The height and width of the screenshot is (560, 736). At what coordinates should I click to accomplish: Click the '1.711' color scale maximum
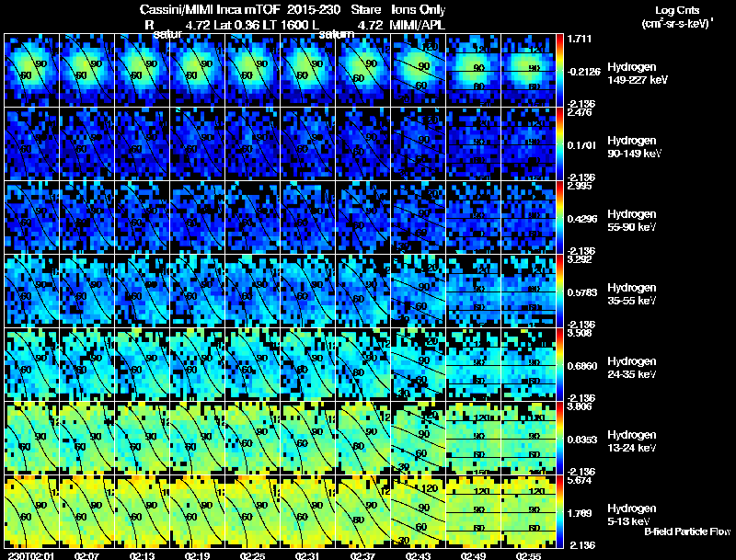580,39
